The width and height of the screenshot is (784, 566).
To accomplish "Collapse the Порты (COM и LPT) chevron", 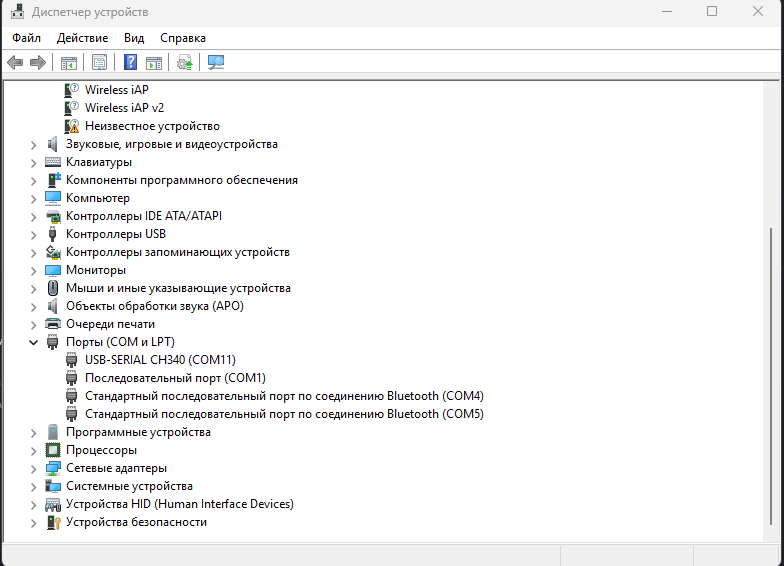I will [34, 342].
